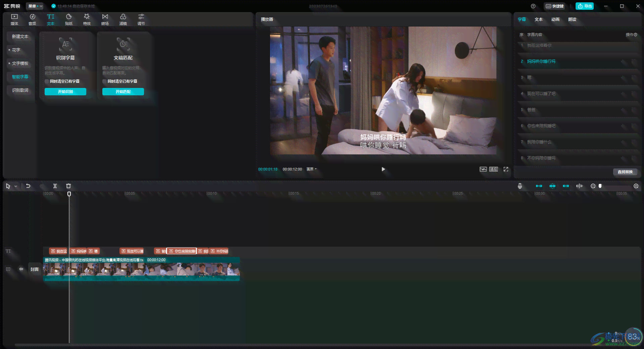
Task: Toggle auto snapping in timeline toolbar
Action: click(552, 186)
